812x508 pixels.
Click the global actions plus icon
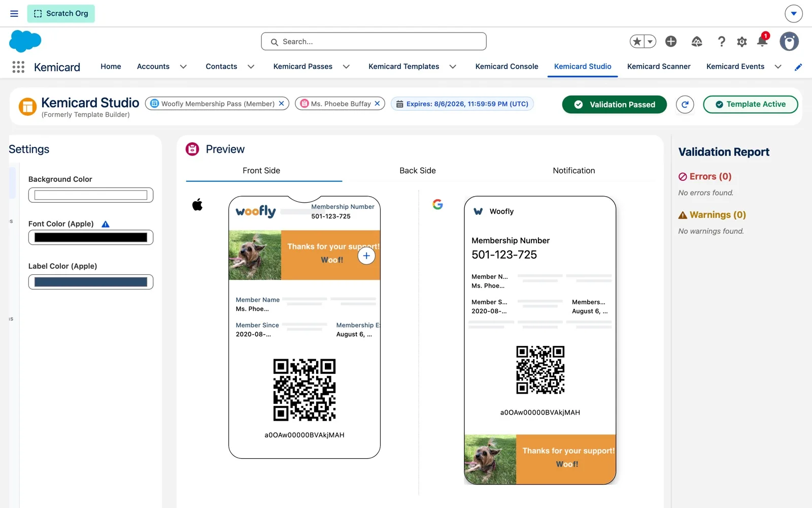coord(671,42)
